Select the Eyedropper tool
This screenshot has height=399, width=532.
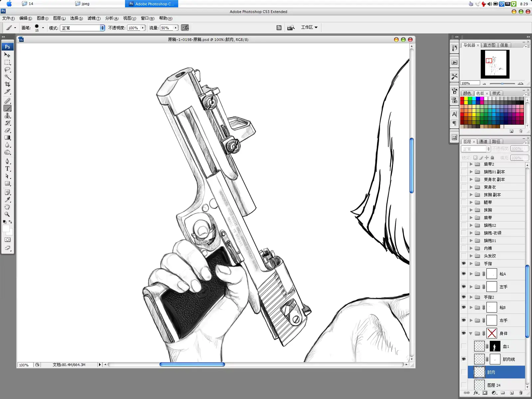pos(7,199)
